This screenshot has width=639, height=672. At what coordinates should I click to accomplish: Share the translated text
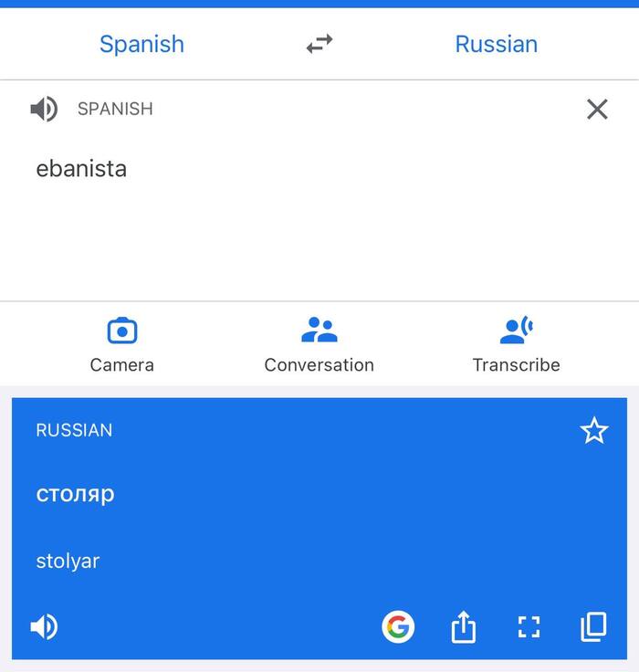click(x=464, y=627)
